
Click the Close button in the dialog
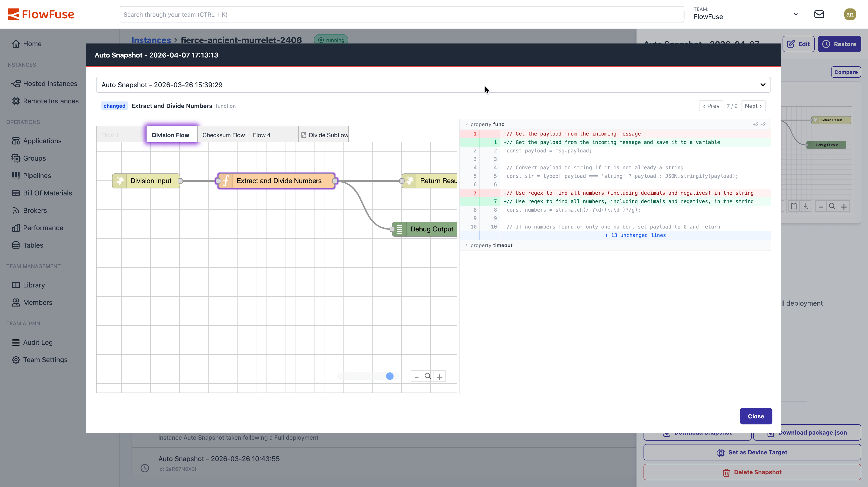[756, 416]
